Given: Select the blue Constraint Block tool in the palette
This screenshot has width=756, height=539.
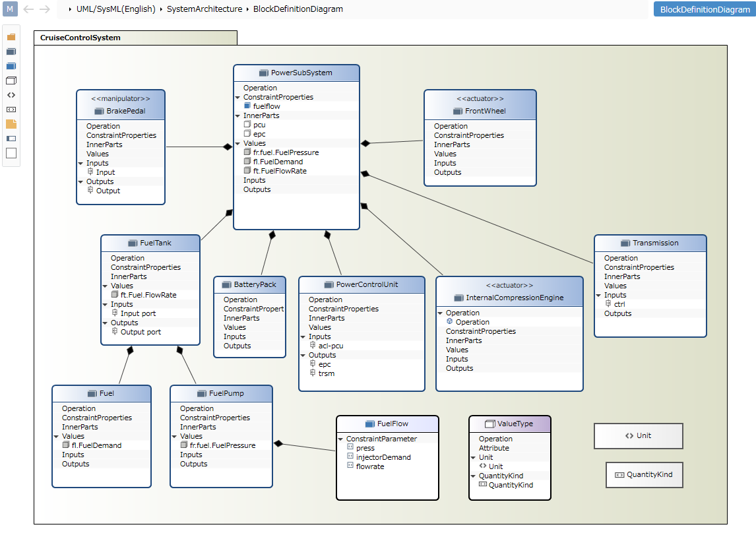Looking at the screenshot, I should click(x=11, y=66).
